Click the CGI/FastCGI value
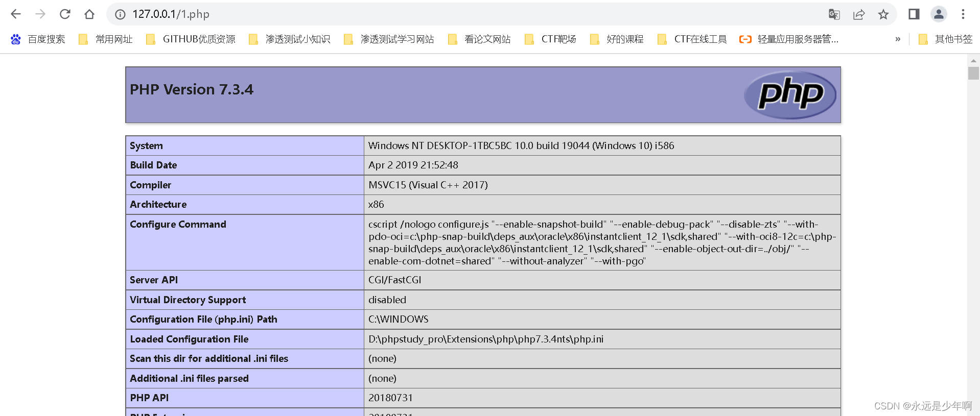Screen dimensions: 980x416 pos(395,280)
